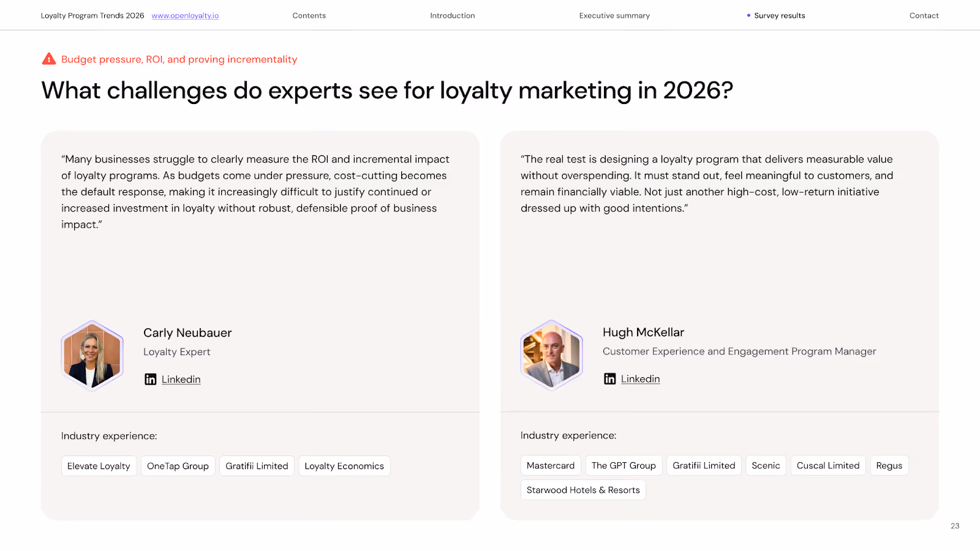Click the Mastercard tag

coord(551,465)
